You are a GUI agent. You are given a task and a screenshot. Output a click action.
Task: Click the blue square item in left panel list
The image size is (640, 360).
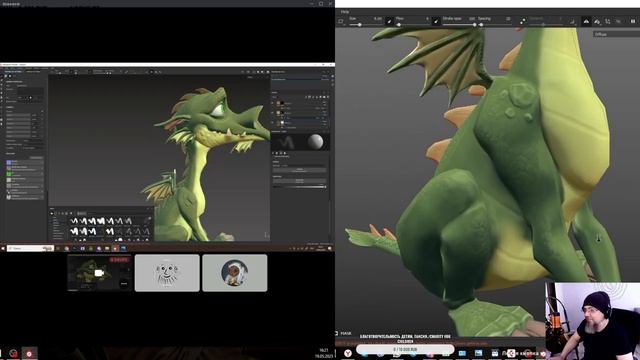tap(9, 162)
